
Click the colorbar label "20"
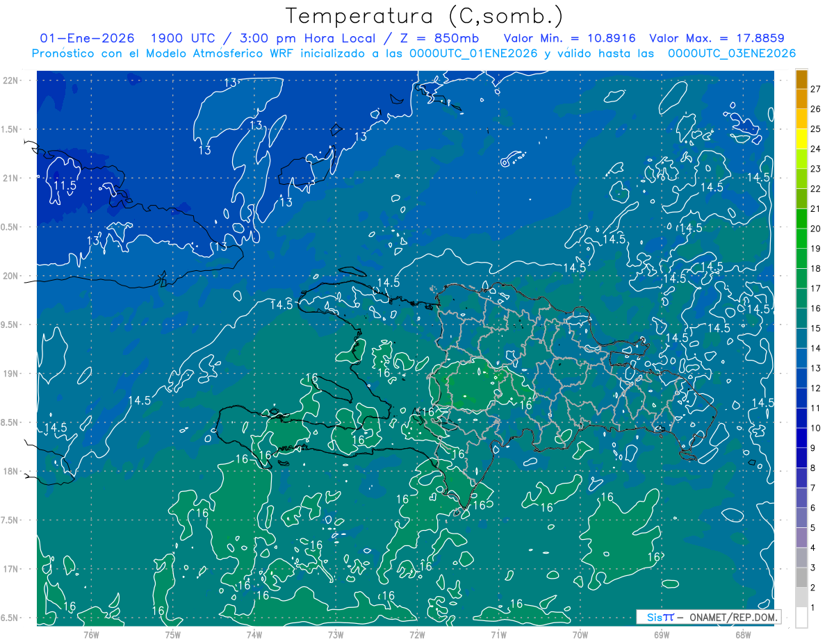[815, 229]
